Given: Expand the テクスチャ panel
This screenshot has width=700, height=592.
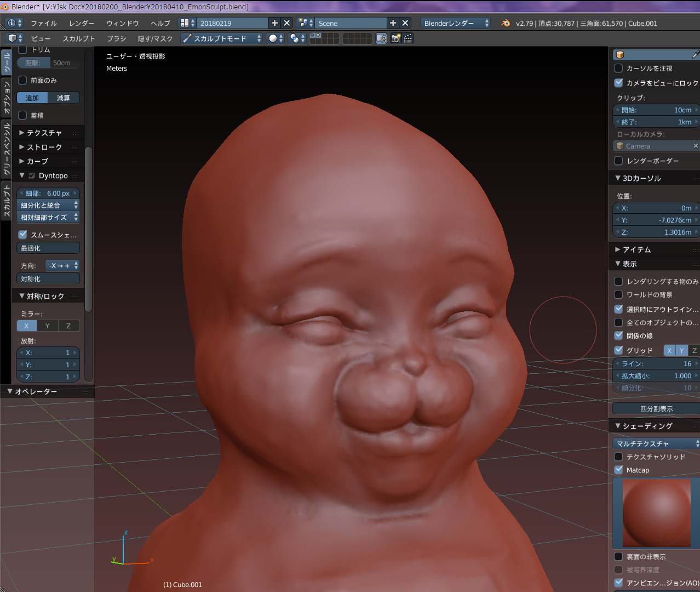Looking at the screenshot, I should [44, 133].
